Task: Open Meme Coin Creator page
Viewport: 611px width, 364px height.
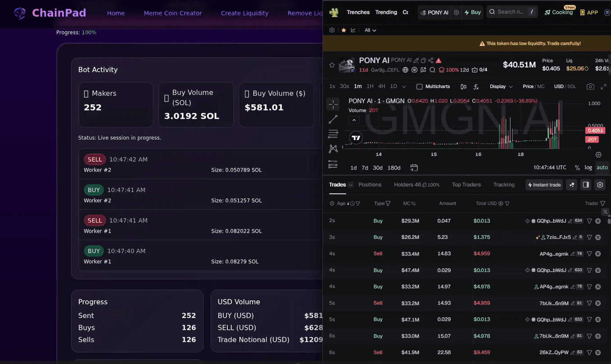Action: 173,13
